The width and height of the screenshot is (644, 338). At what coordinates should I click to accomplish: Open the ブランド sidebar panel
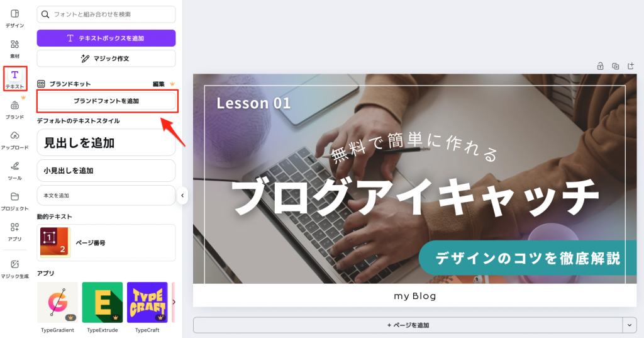[15, 110]
